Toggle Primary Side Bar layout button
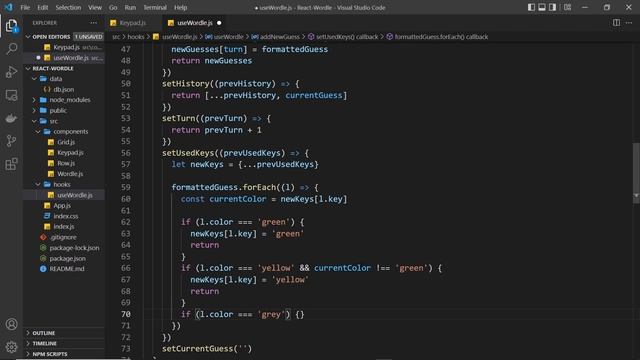The image size is (640, 360). pyautogui.click(x=531, y=7)
